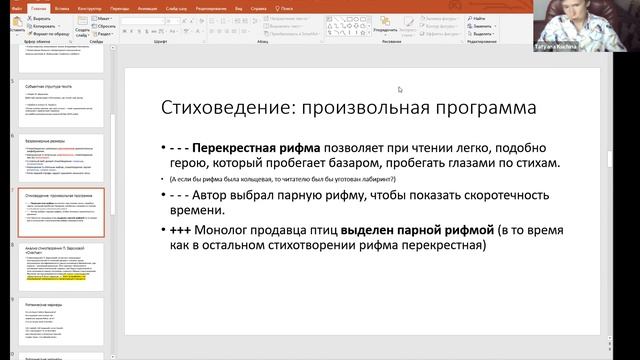640x360 pixels.
Task: Click Replace (Заменить)
Action: tap(482, 26)
